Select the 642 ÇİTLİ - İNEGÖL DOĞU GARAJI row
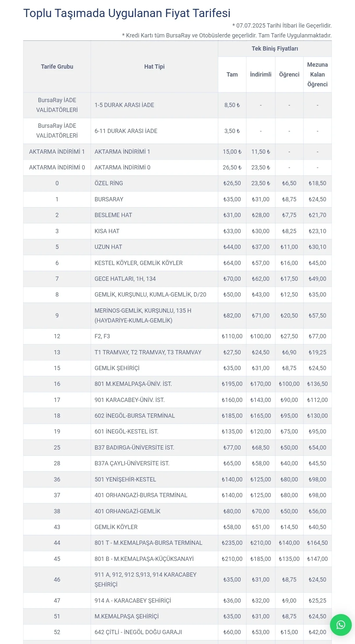The image size is (355, 644). 138,632
